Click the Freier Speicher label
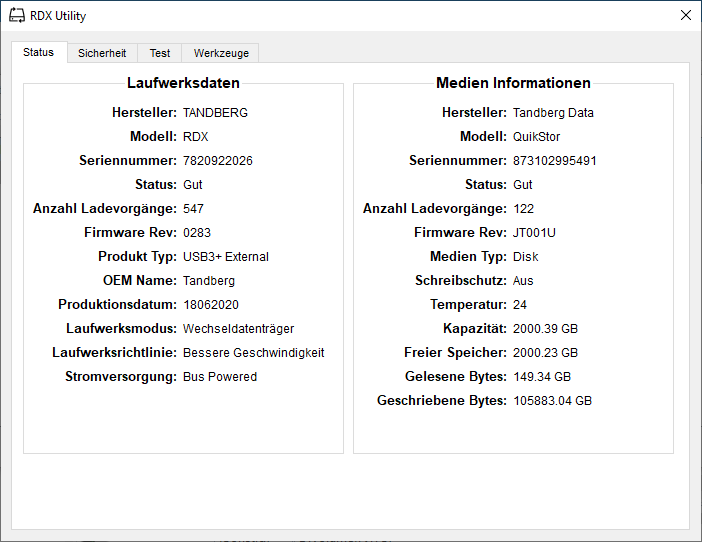Viewport: 702px width, 542px height. pos(455,353)
